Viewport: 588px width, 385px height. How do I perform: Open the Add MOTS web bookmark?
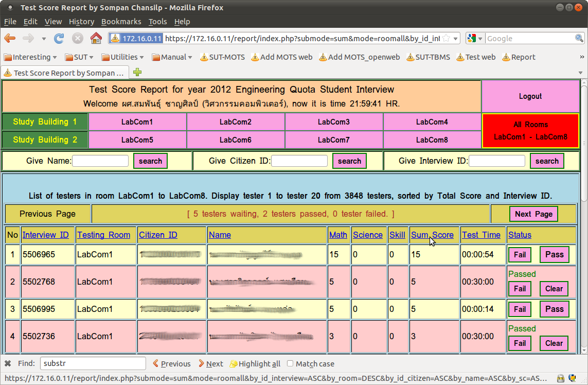click(x=281, y=57)
